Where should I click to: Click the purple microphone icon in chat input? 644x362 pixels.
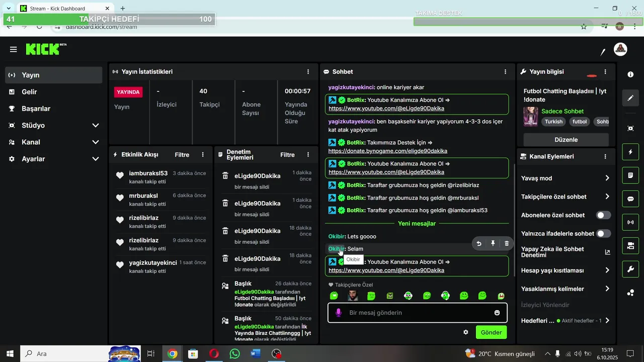338,313
